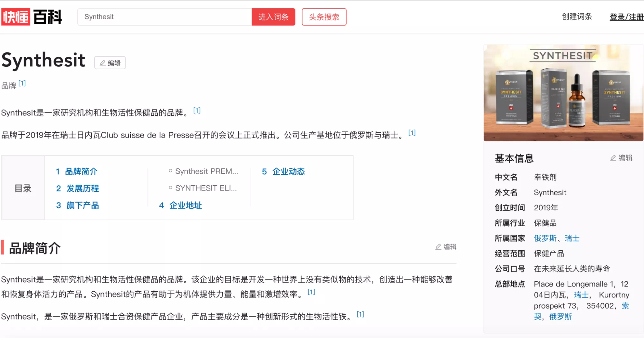Click the 在未来延长人类的寿命 slogan text
The width and height of the screenshot is (644, 338).
(572, 269)
